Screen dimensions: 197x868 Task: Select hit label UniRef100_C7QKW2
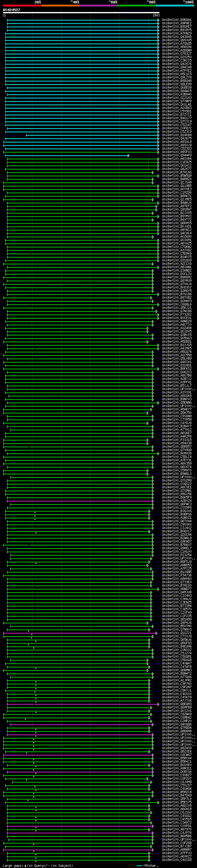click(177, 247)
